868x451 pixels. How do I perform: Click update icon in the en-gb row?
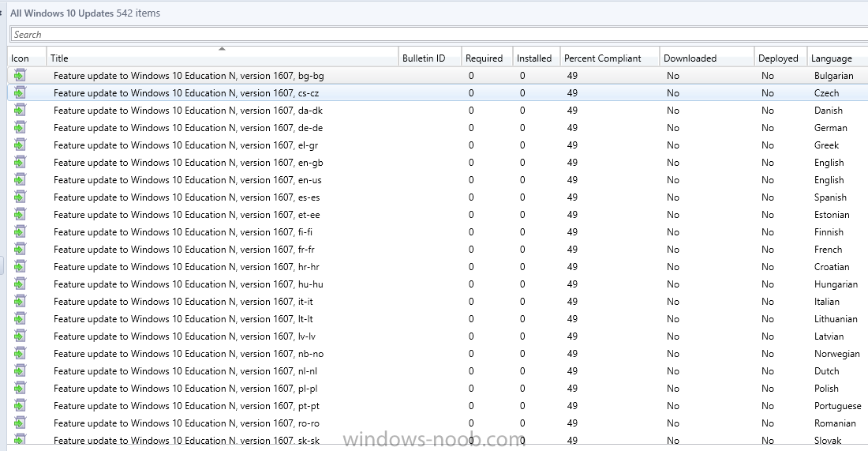[x=20, y=163]
